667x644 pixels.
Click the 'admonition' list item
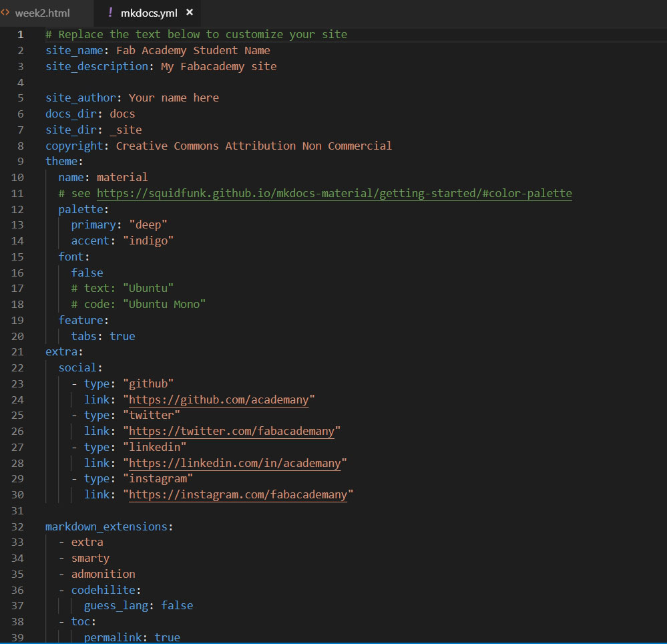point(103,575)
